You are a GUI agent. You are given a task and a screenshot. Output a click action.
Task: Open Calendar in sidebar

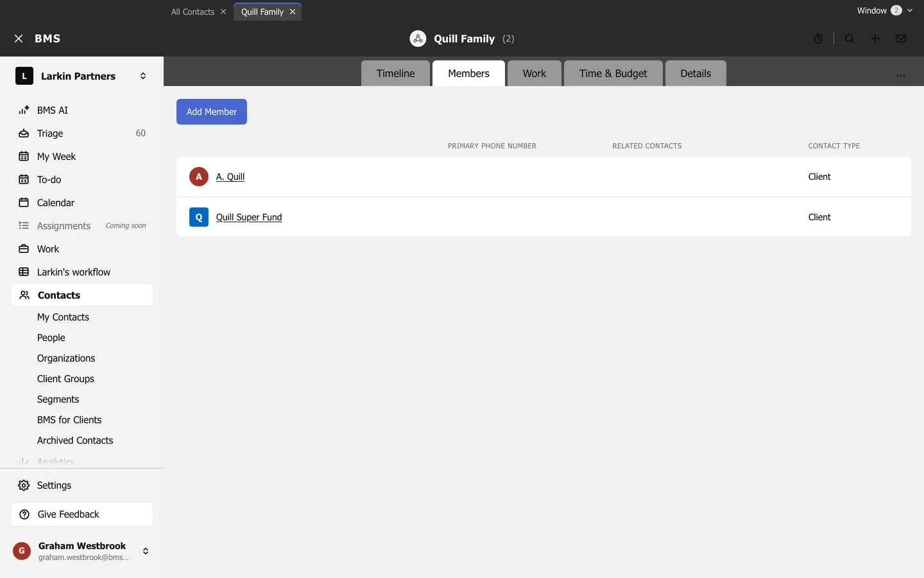coord(82,203)
